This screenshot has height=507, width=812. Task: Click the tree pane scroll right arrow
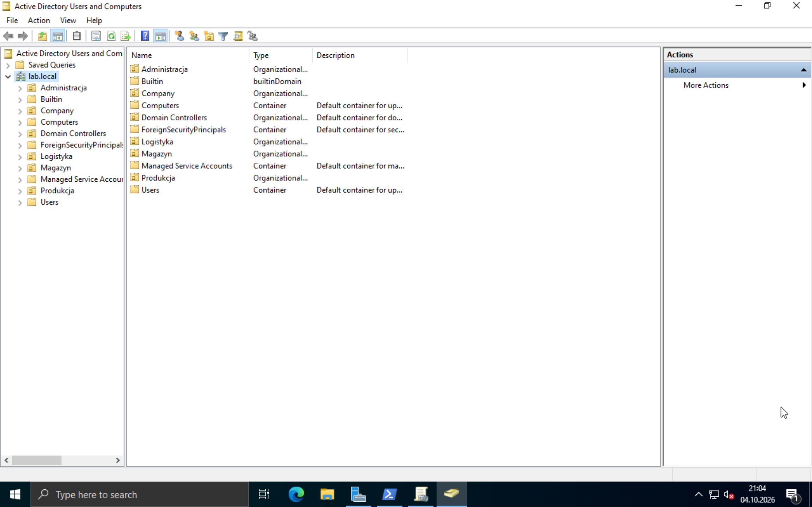pyautogui.click(x=118, y=460)
